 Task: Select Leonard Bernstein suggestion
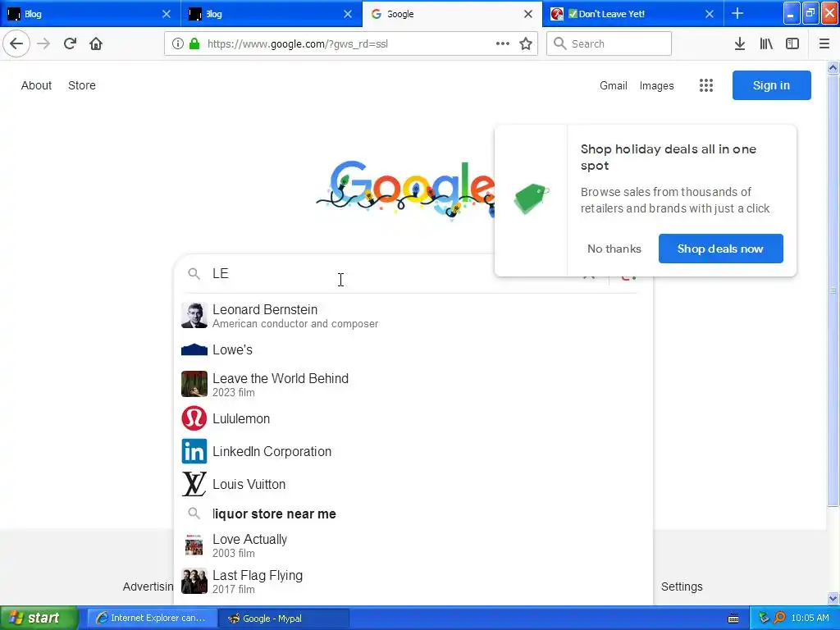click(x=413, y=316)
